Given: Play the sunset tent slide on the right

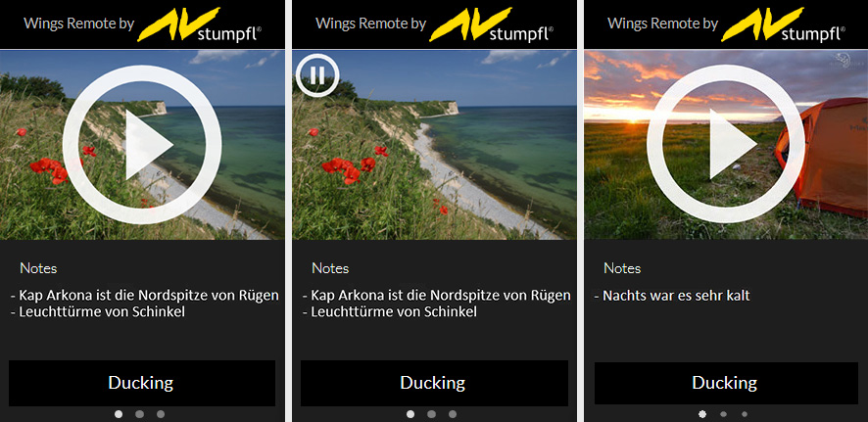Looking at the screenshot, I should tap(726, 144).
